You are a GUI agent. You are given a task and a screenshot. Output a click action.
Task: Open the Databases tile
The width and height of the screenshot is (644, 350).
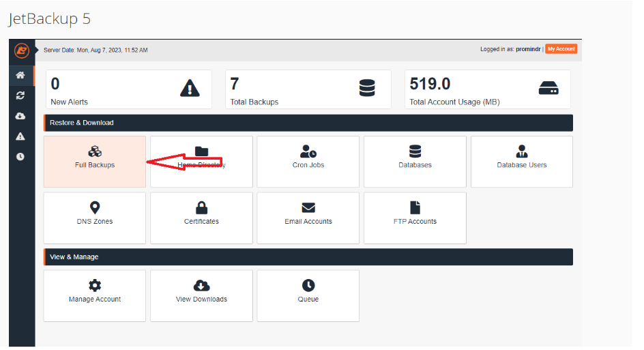coord(415,162)
